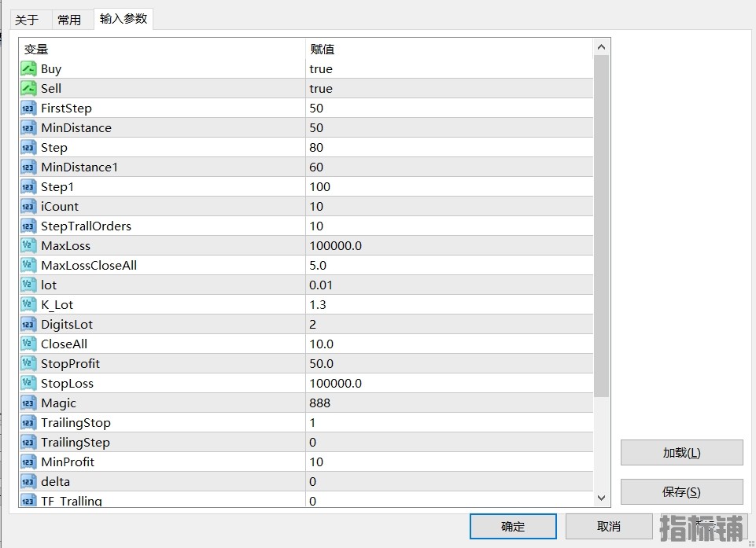The width and height of the screenshot is (756, 548).
Task: Click the integer icon beside StepTrallOrders
Action: point(28,226)
